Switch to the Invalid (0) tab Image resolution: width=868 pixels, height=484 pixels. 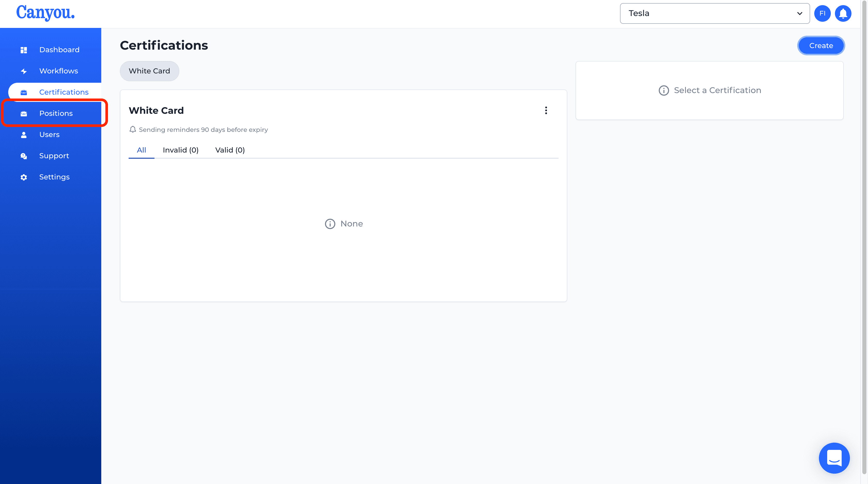click(181, 150)
